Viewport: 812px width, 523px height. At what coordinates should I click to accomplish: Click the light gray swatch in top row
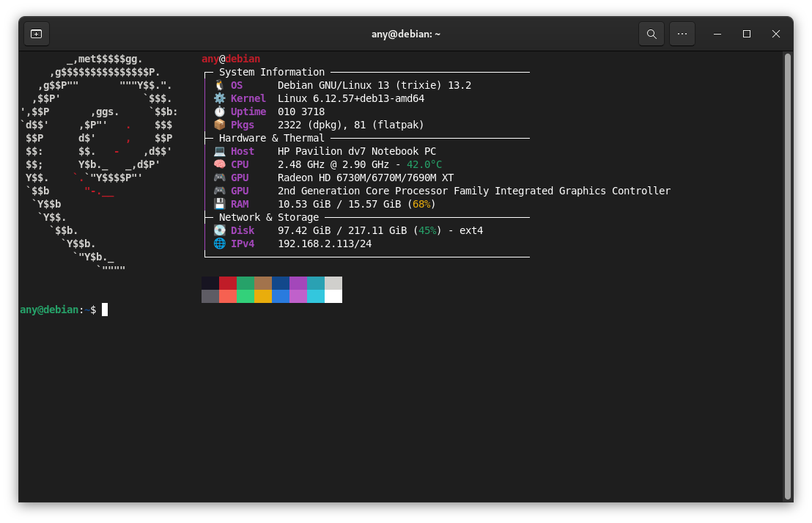(x=333, y=283)
